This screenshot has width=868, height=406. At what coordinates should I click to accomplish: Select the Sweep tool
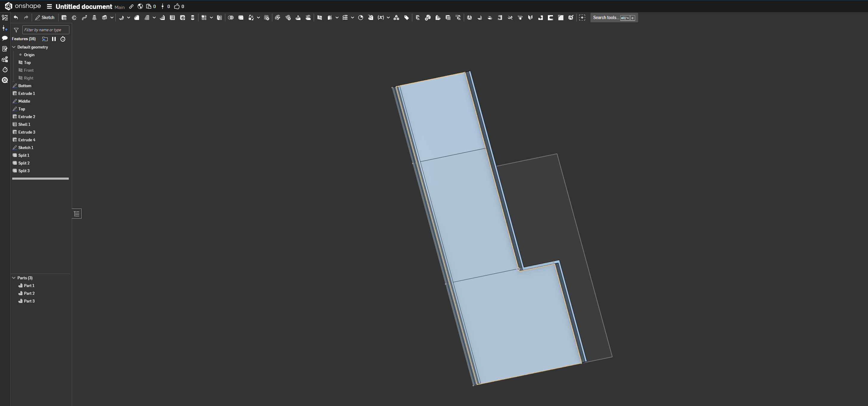[84, 18]
